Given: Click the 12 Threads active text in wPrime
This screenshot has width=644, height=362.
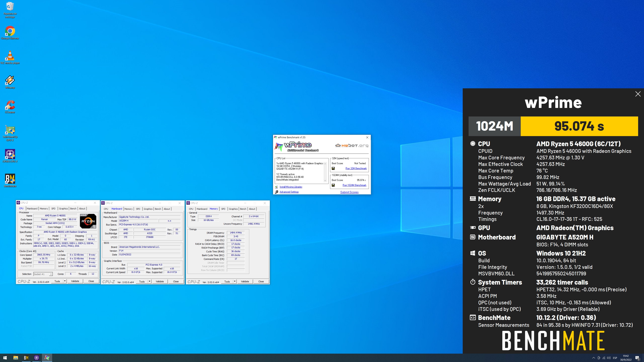Looking at the screenshot, I should point(285,174).
